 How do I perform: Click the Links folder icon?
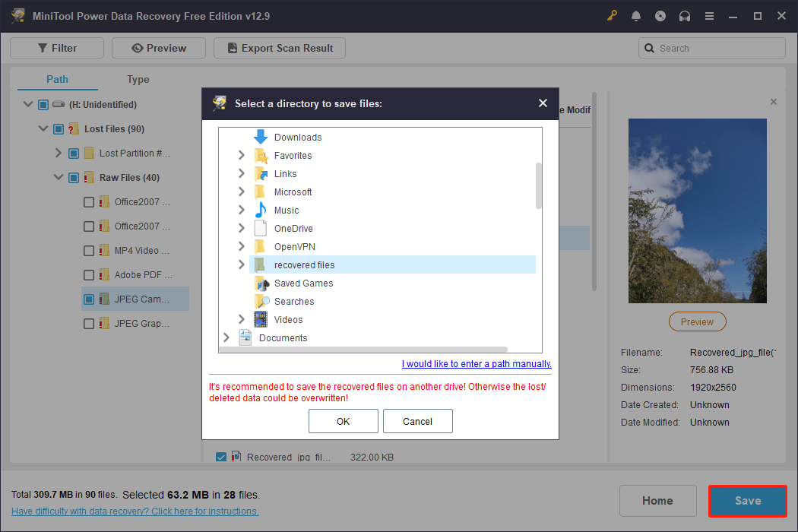[261, 173]
